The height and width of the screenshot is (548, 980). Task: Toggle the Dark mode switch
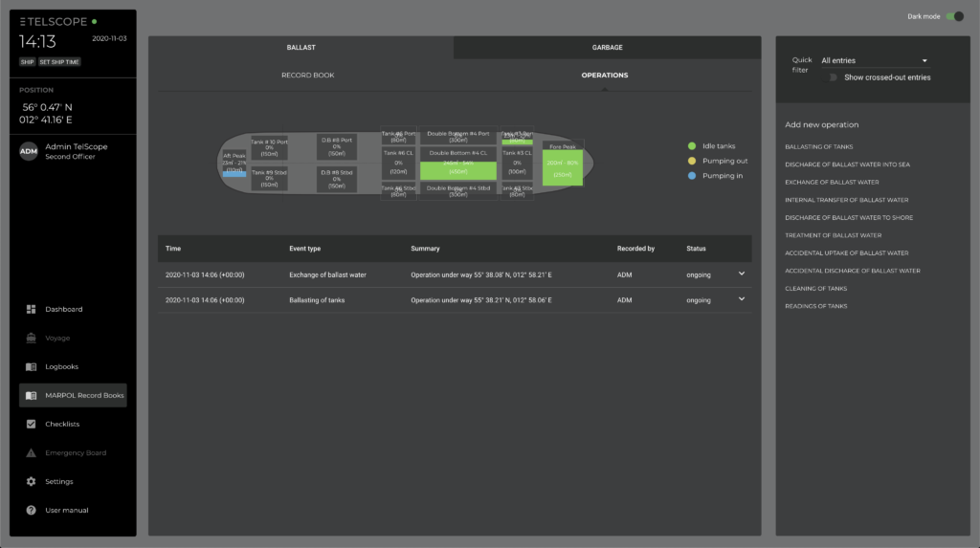coord(954,16)
